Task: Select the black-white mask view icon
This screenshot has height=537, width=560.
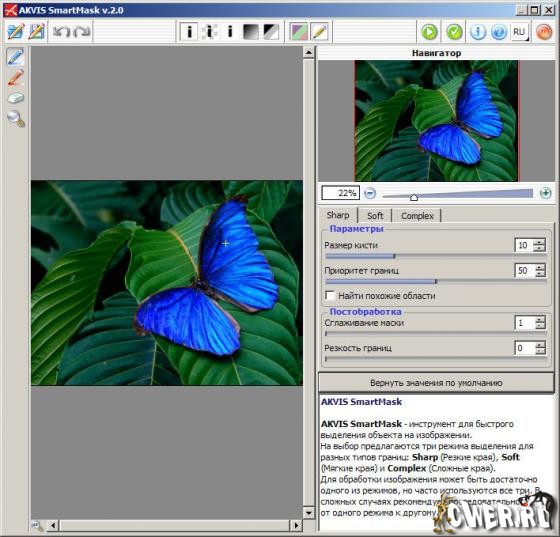Action: pos(271,32)
